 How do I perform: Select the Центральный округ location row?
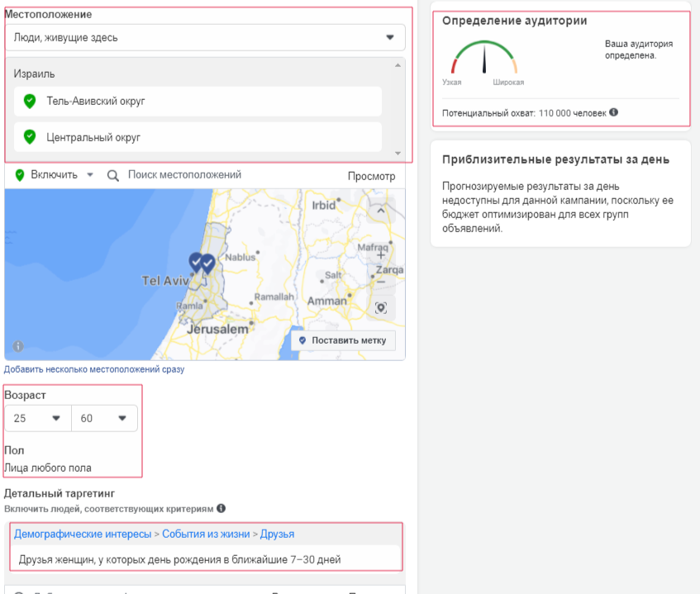[x=198, y=137]
